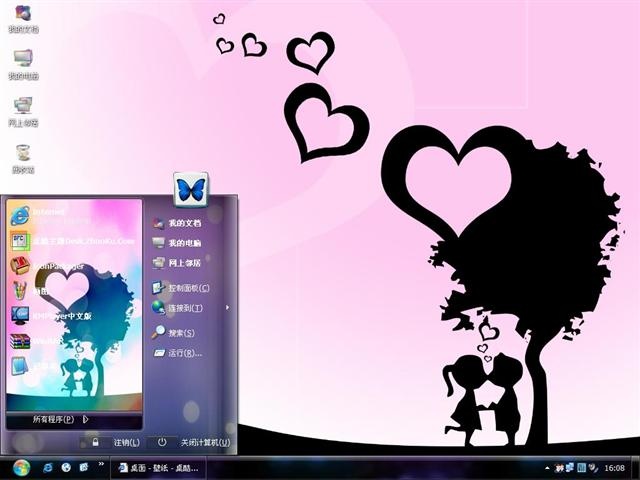Expand quick launch overflow chevron
The height and width of the screenshot is (480, 640).
(x=101, y=464)
